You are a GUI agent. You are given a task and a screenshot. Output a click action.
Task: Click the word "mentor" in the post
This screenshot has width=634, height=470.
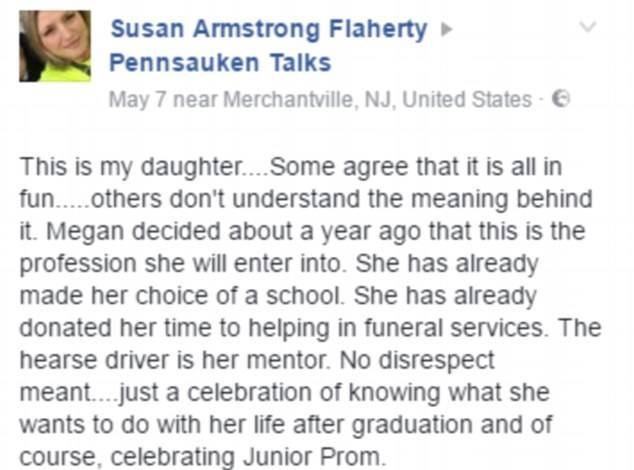tap(288, 360)
